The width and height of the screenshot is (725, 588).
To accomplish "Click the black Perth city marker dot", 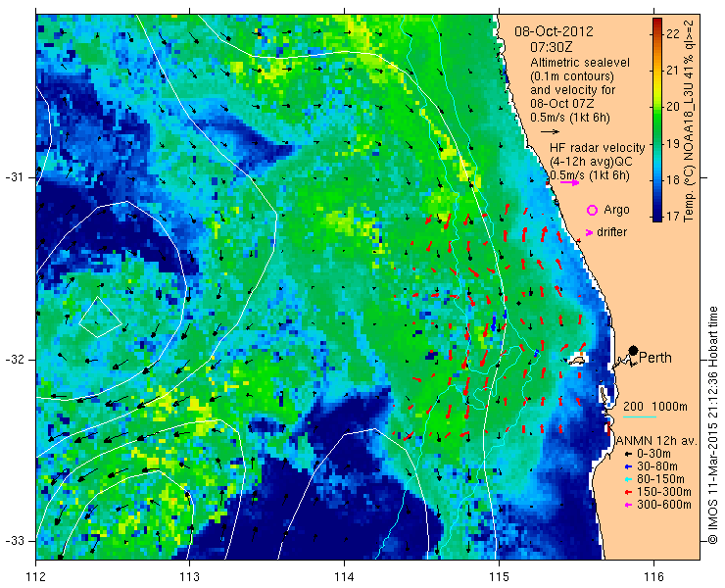I will 634,351.
